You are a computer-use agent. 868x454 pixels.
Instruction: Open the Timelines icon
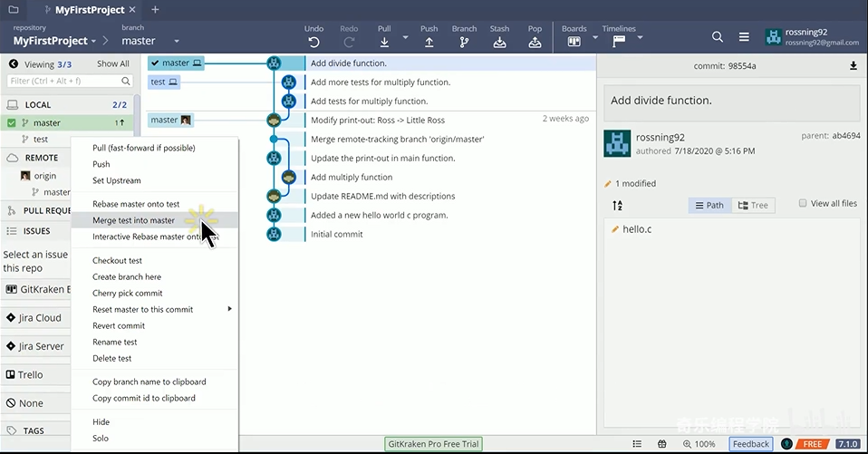click(x=619, y=42)
